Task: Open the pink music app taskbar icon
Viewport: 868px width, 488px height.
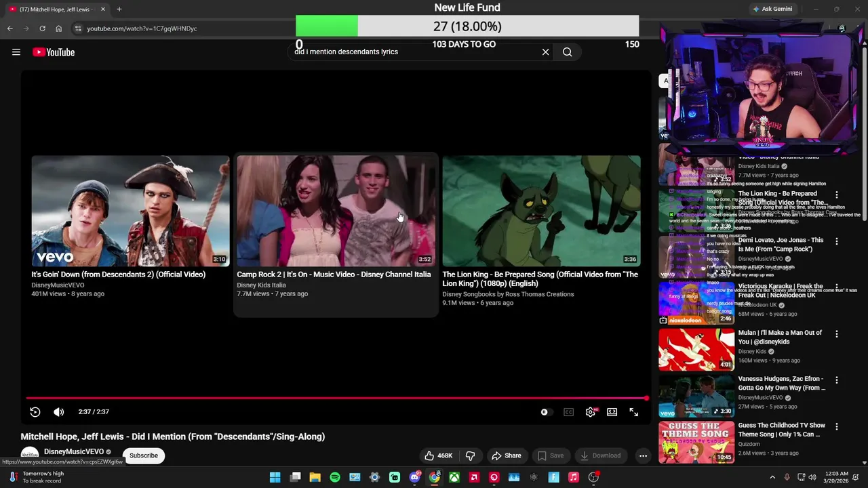Action: click(574, 477)
